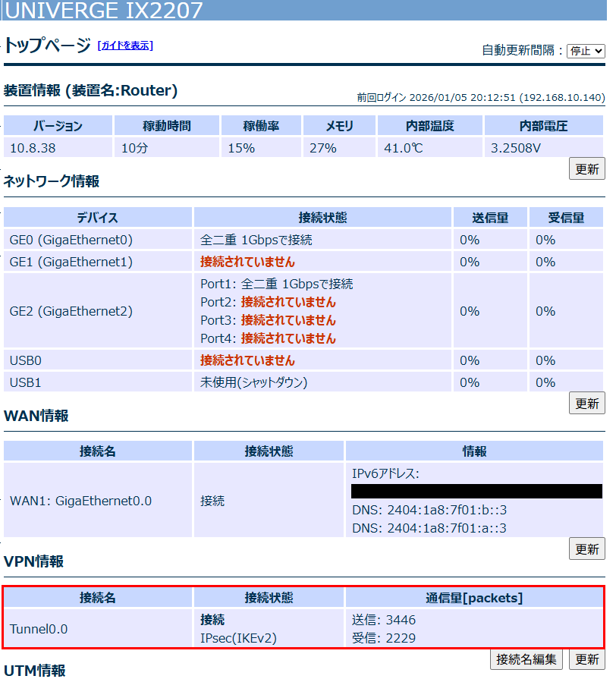Select USB1 status 未使用(シャットダウン)
616x679 pixels.
click(253, 382)
